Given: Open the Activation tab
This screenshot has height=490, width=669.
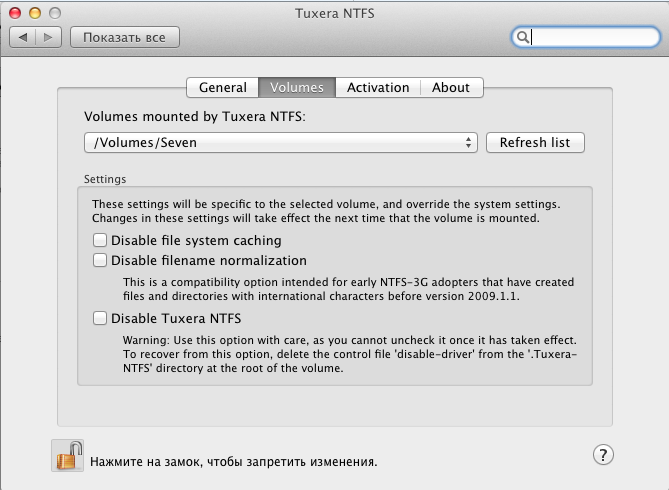Looking at the screenshot, I should [378, 87].
